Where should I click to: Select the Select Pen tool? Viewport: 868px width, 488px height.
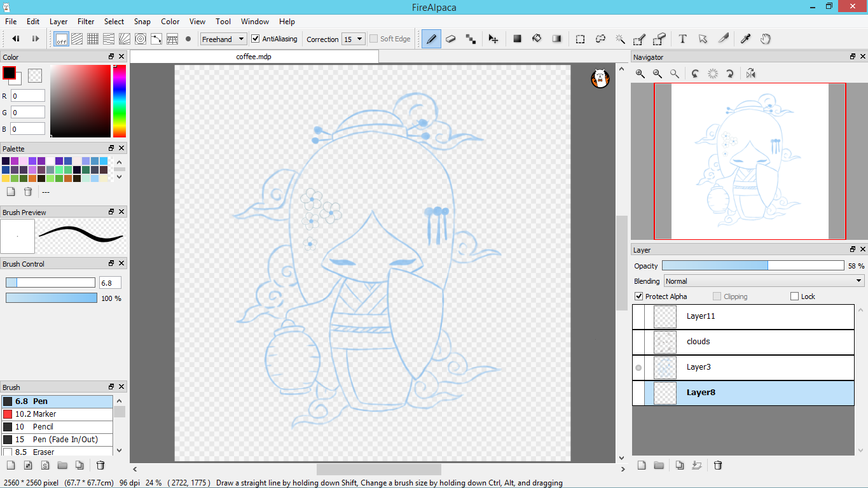[x=640, y=39]
